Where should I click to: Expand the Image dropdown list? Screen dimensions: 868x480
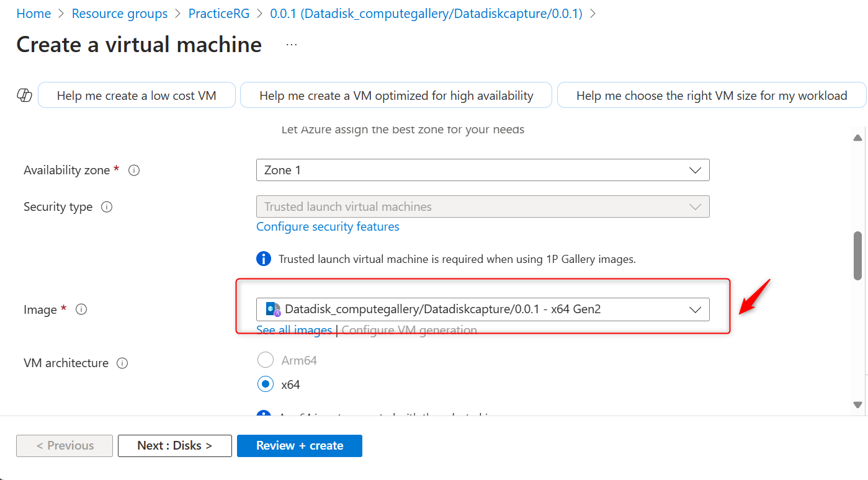click(483, 309)
